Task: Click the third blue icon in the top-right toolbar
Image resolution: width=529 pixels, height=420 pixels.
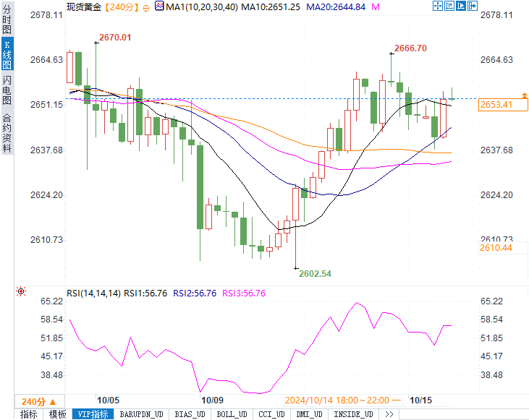Action: 462,6
